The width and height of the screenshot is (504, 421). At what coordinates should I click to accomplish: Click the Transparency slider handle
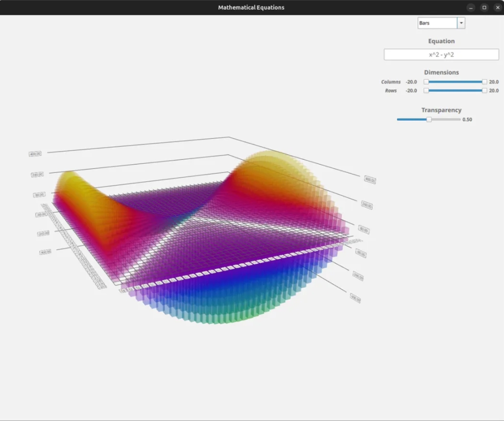429,119
